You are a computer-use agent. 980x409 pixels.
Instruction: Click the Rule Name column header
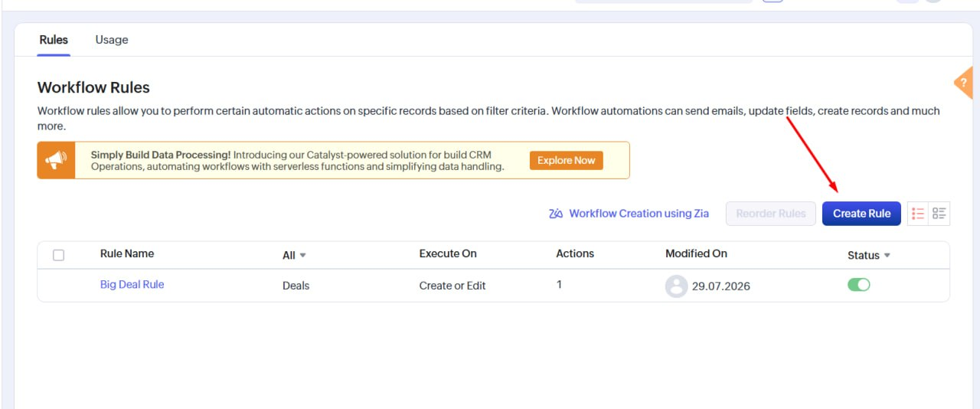127,254
